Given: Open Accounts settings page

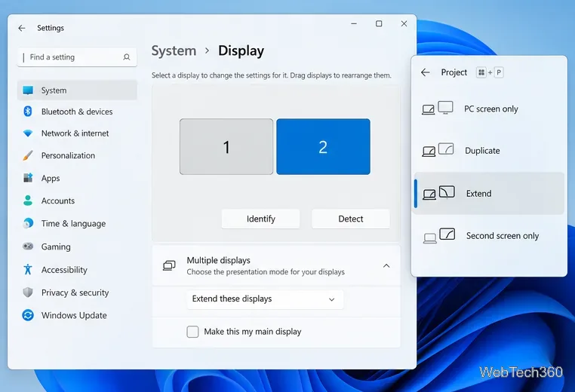Looking at the screenshot, I should point(77,201).
